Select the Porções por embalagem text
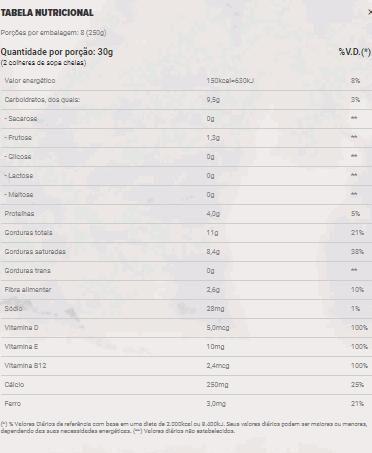 pos(53,33)
